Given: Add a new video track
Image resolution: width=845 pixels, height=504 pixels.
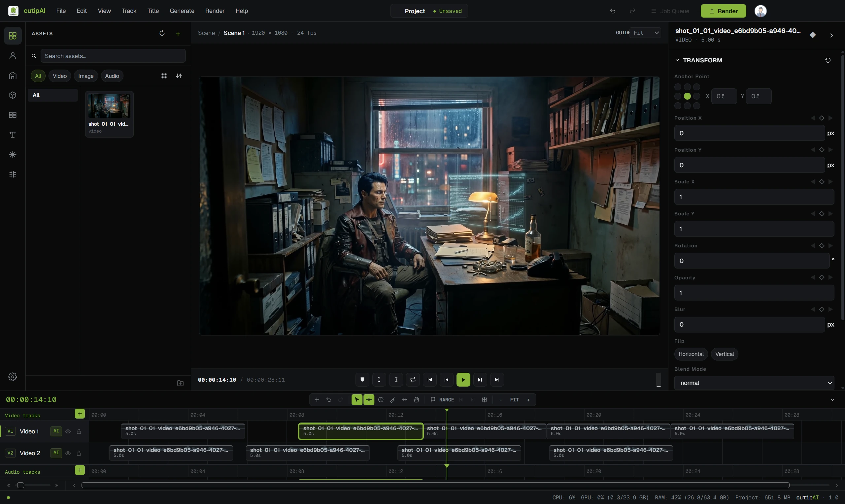Looking at the screenshot, I should coord(80,414).
